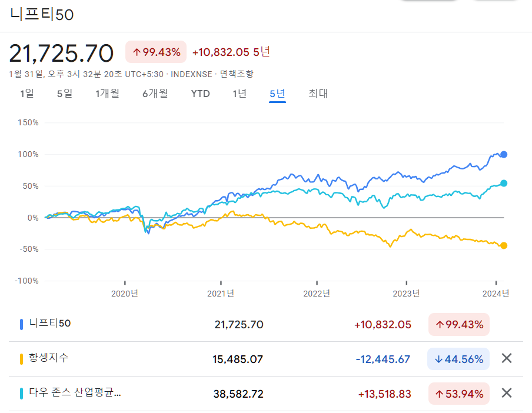The image size is (532, 413).
Task: Click the yellow 항셍지수 color marker
Action: pyautogui.click(x=21, y=359)
